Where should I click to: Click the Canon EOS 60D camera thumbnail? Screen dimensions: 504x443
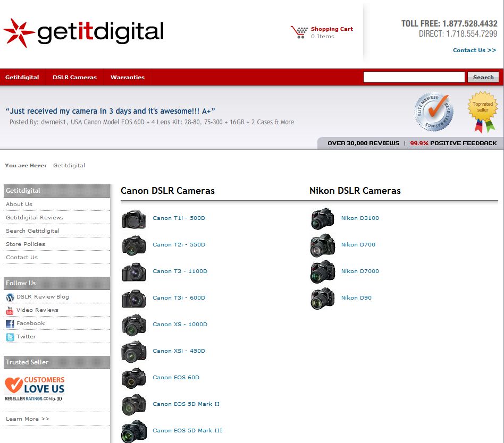[133, 378]
